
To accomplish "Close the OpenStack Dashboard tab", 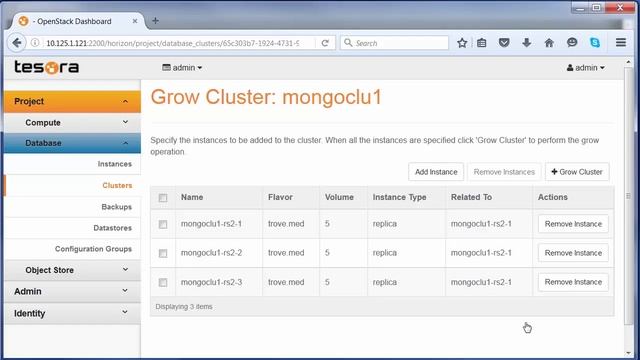I will (135, 21).
